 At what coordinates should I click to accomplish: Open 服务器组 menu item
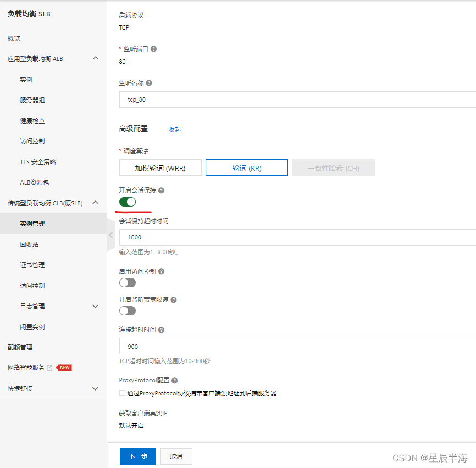coord(32,100)
